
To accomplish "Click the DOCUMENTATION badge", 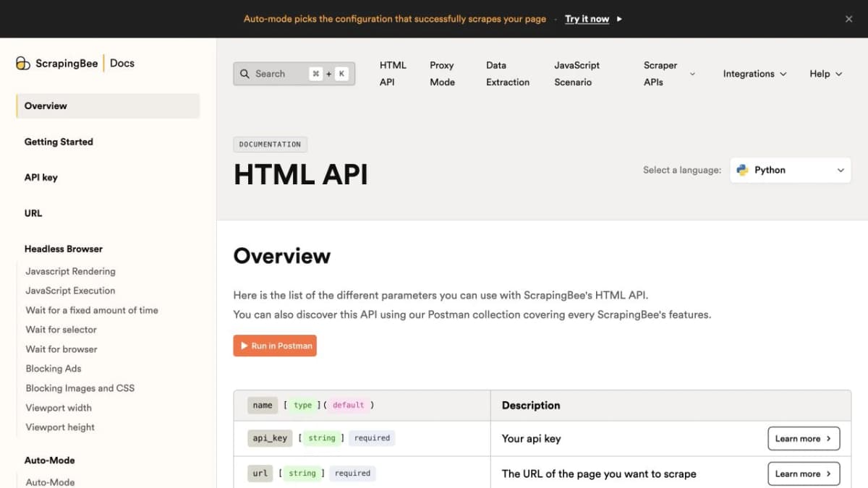I will [x=271, y=145].
